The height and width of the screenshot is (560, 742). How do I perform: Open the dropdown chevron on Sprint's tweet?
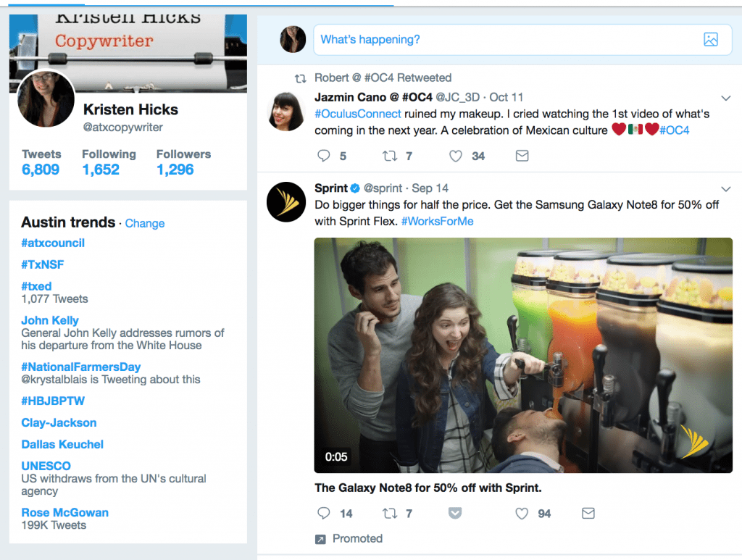(726, 188)
